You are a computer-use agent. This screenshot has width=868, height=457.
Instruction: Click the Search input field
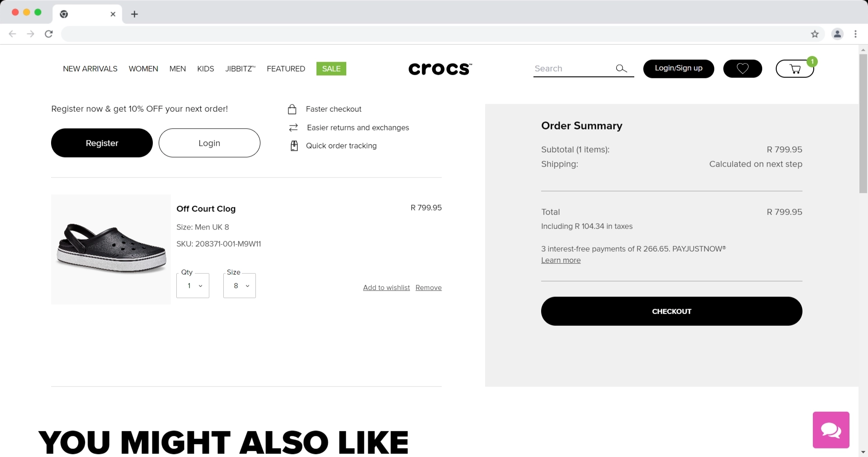572,69
